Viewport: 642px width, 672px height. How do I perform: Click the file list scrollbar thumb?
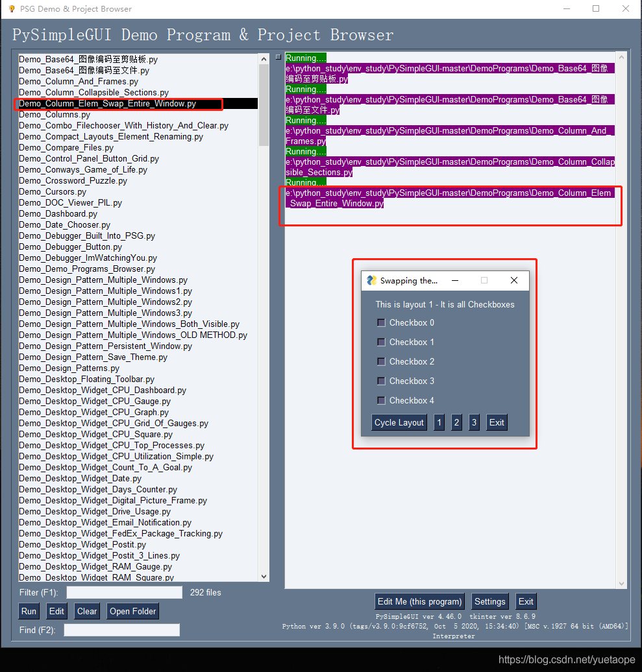pyautogui.click(x=264, y=105)
